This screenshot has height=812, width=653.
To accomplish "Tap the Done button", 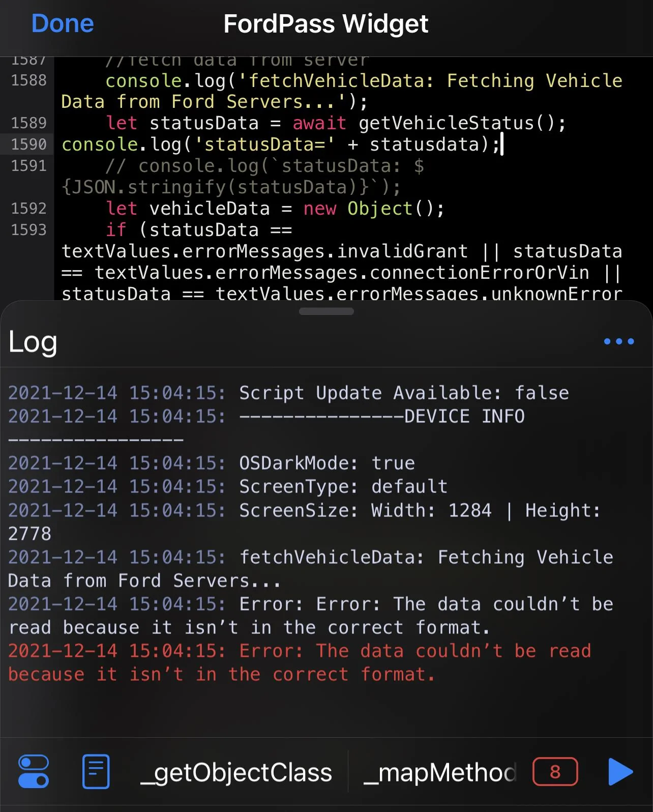I will click(x=63, y=24).
